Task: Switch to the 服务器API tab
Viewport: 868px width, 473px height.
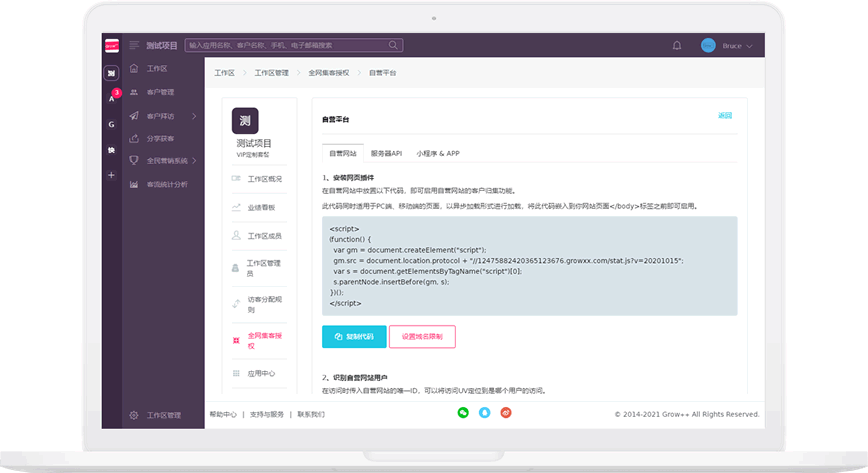Action: (386, 154)
